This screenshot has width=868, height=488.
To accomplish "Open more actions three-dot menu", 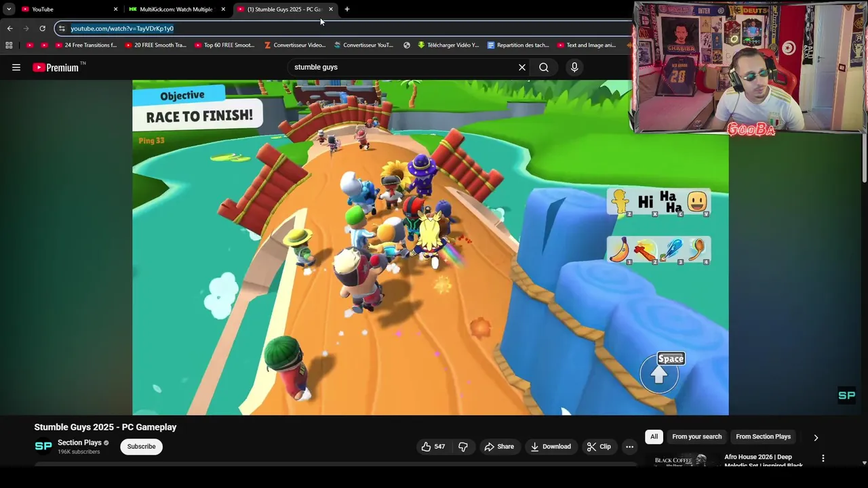I will (629, 447).
